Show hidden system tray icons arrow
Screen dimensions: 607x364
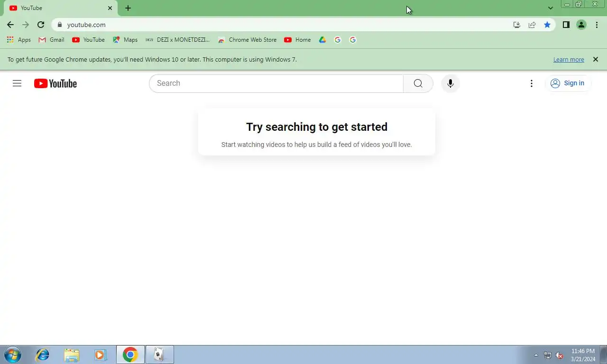(536, 355)
